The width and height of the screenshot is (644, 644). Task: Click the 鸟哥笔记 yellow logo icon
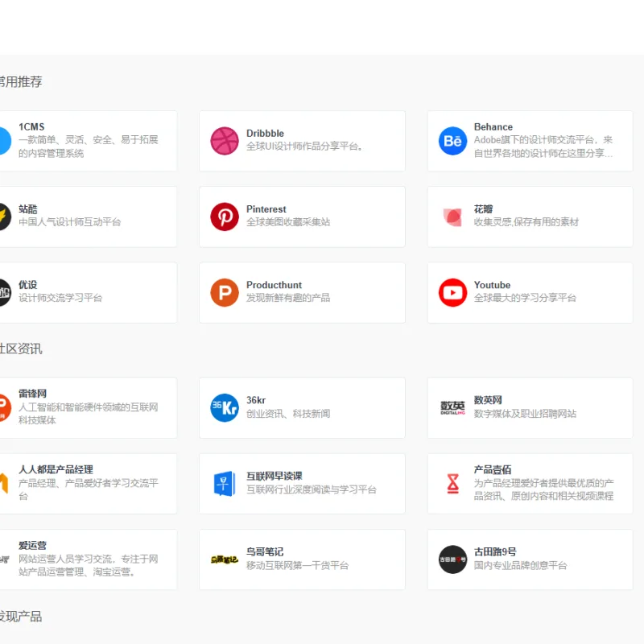click(x=225, y=559)
